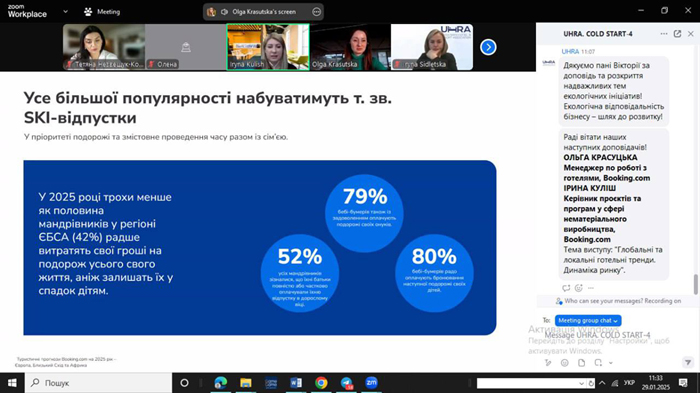Open Olga Krasutska's screen share options
Screen dimensions: 700x393
point(316,12)
